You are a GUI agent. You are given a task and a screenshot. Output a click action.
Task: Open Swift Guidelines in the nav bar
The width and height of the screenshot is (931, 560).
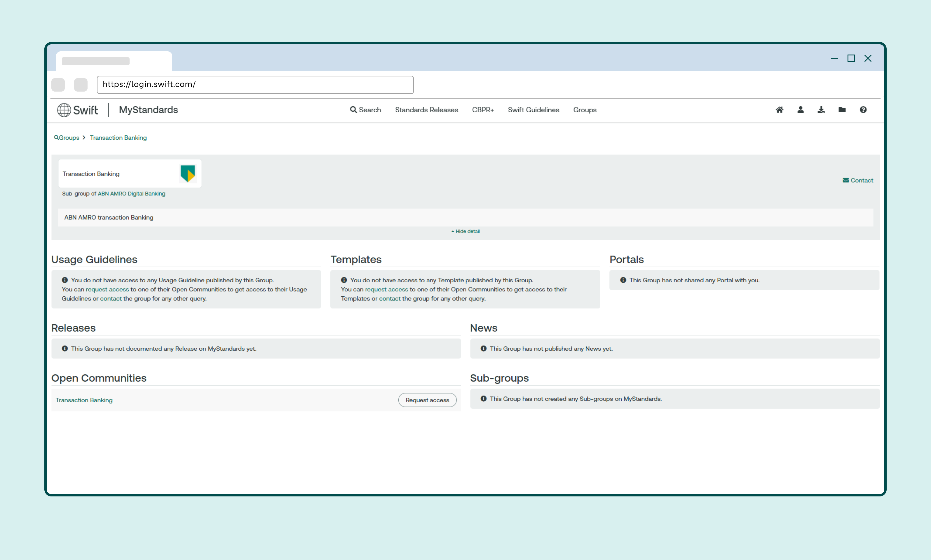[x=534, y=110]
